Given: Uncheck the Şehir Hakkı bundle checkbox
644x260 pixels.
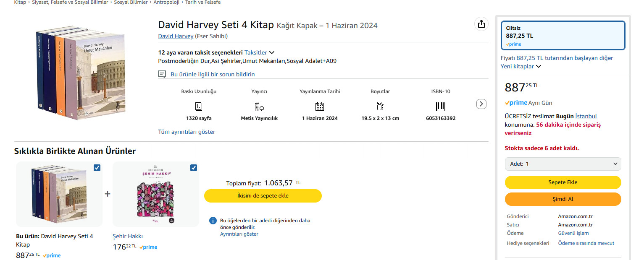Looking at the screenshot, I should click(194, 168).
